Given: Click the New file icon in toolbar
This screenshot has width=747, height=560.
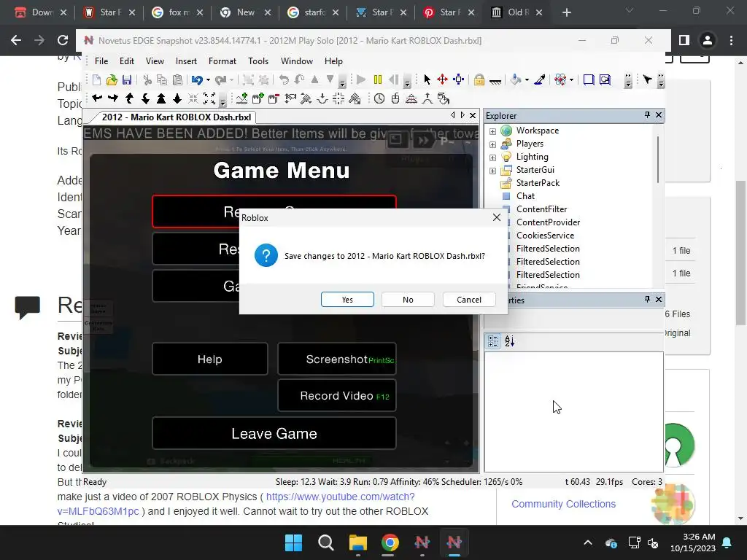Looking at the screenshot, I should click(97, 80).
